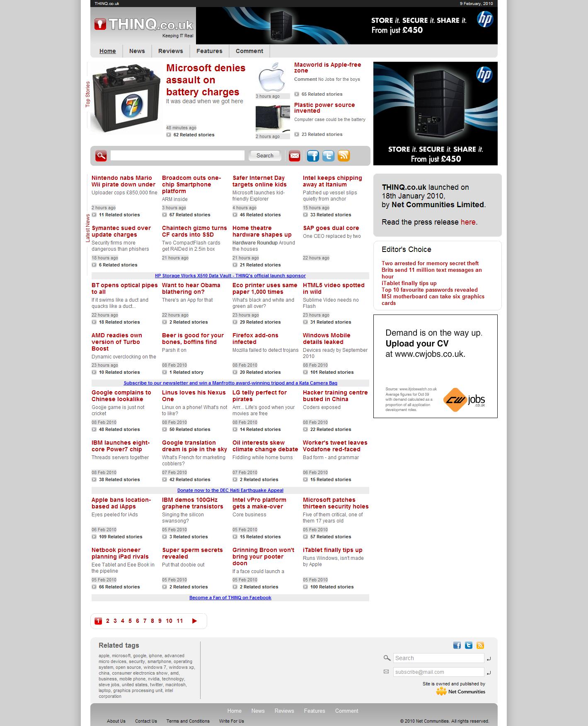The width and height of the screenshot is (588, 726).
Task: Click the THINQ.co.uk logo
Action: (x=143, y=25)
